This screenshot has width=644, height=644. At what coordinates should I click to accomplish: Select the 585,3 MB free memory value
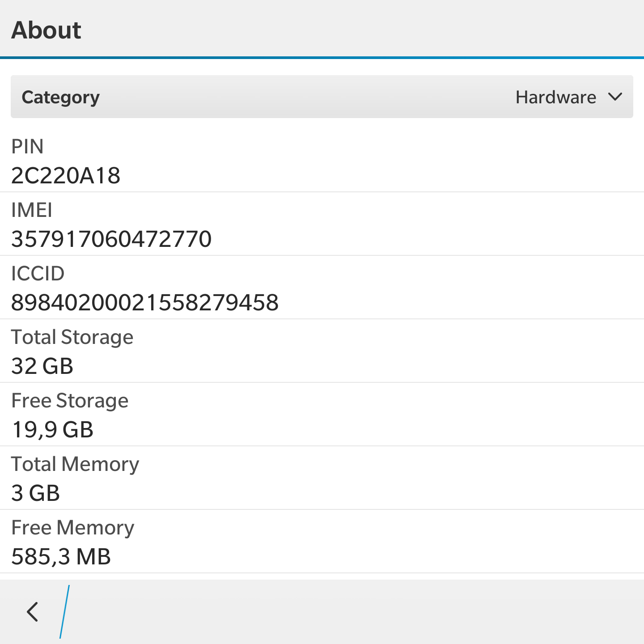pos(61,557)
